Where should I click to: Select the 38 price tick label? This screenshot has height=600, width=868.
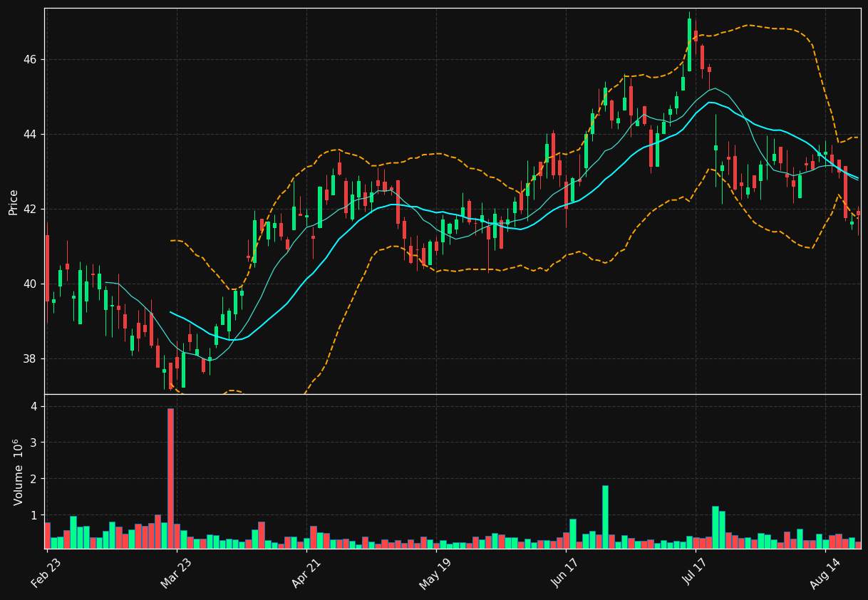click(30, 359)
